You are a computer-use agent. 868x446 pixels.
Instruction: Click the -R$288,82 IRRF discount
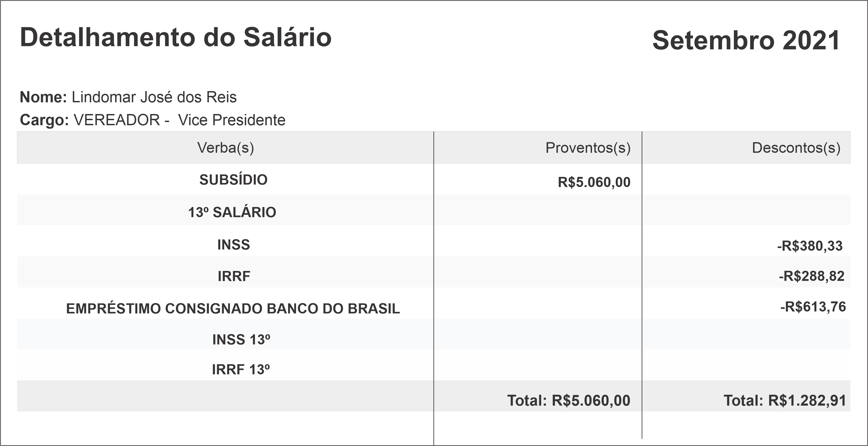pyautogui.click(x=811, y=276)
